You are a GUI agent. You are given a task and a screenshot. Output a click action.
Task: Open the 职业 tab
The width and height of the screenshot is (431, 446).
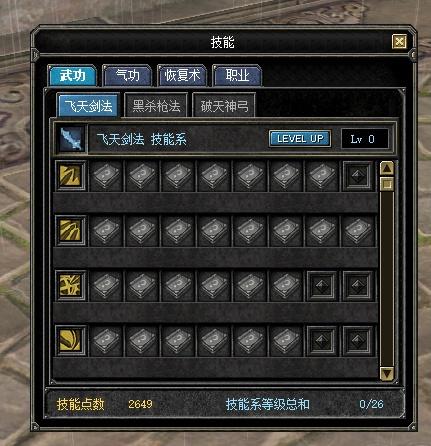237,76
